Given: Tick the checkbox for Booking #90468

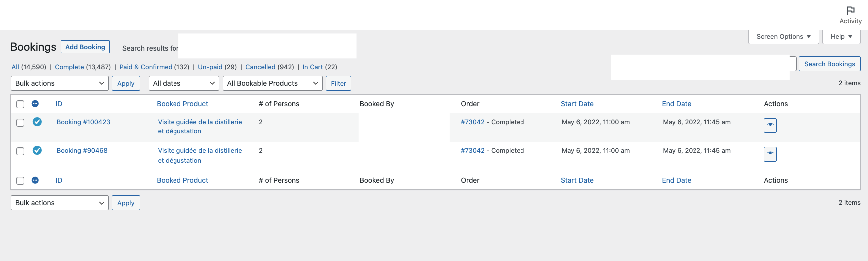Looking at the screenshot, I should click(x=20, y=151).
